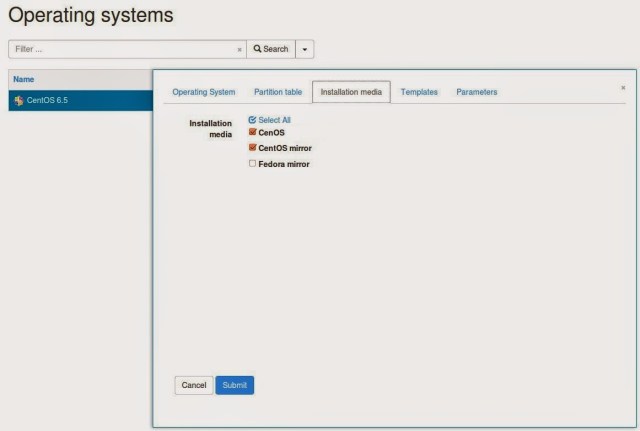
Task: Enable the Fedora mirror checkbox
Action: pos(253,163)
